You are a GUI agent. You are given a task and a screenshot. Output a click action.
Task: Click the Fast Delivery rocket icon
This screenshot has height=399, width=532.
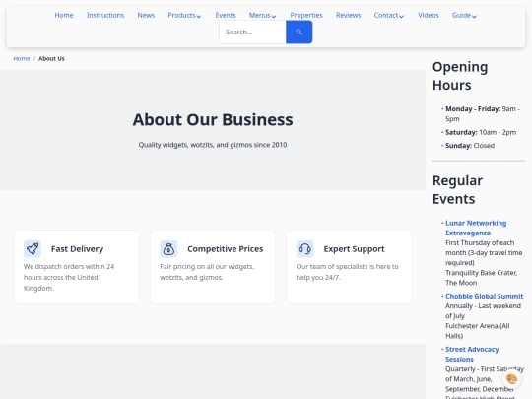(33, 249)
